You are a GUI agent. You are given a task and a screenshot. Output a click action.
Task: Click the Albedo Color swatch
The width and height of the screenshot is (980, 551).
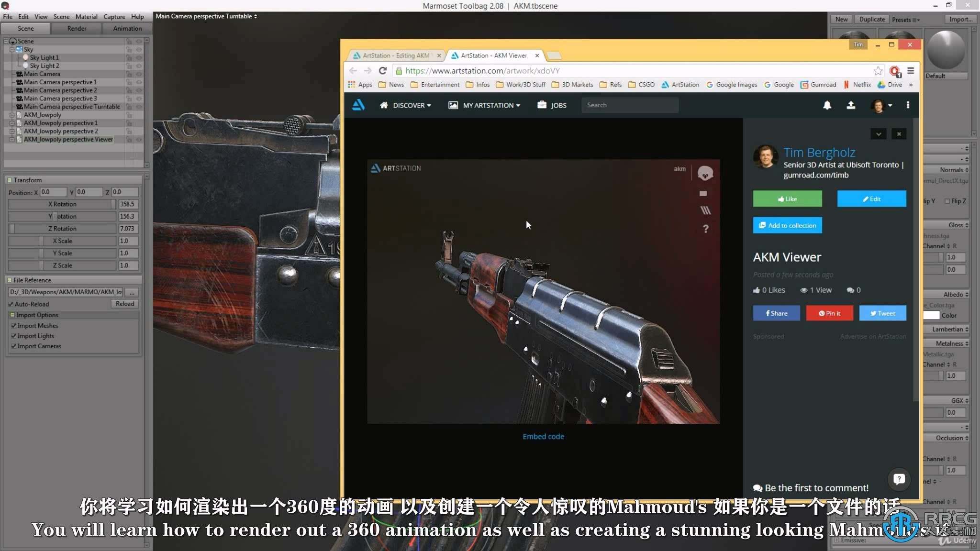pos(931,316)
